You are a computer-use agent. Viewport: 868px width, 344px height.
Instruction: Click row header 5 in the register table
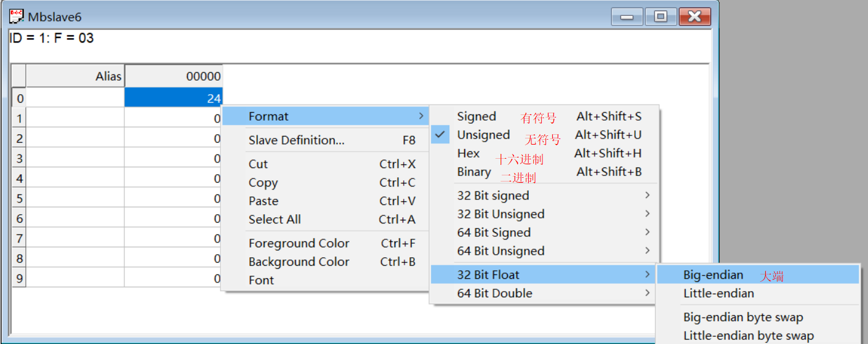click(x=19, y=199)
